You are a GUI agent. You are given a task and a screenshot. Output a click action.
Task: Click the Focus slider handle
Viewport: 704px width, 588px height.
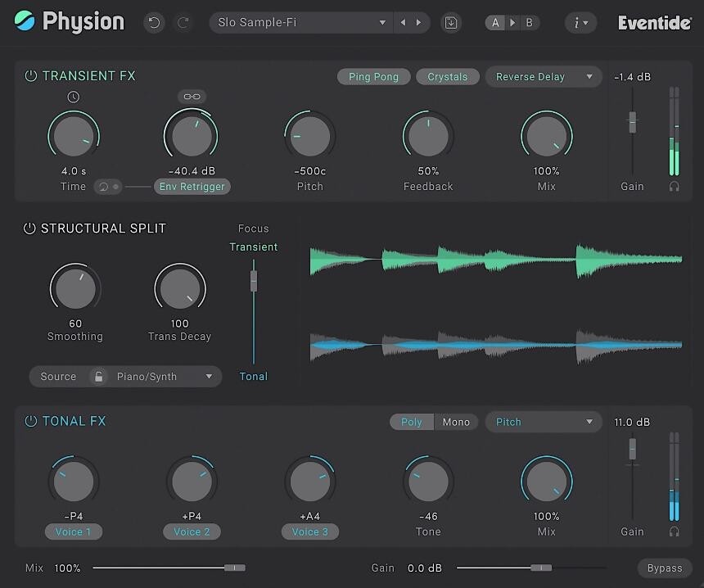254,281
